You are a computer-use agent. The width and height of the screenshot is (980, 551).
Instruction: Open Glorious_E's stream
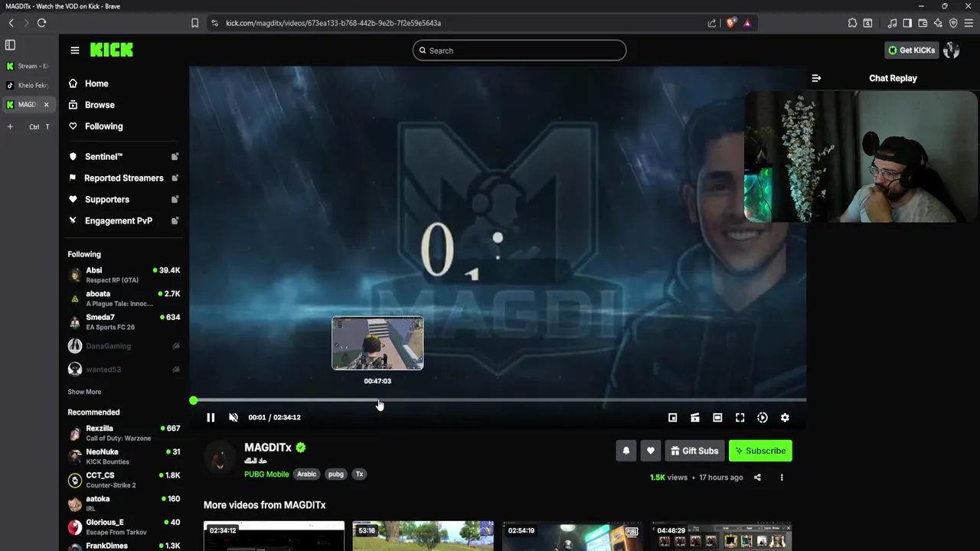click(123, 527)
